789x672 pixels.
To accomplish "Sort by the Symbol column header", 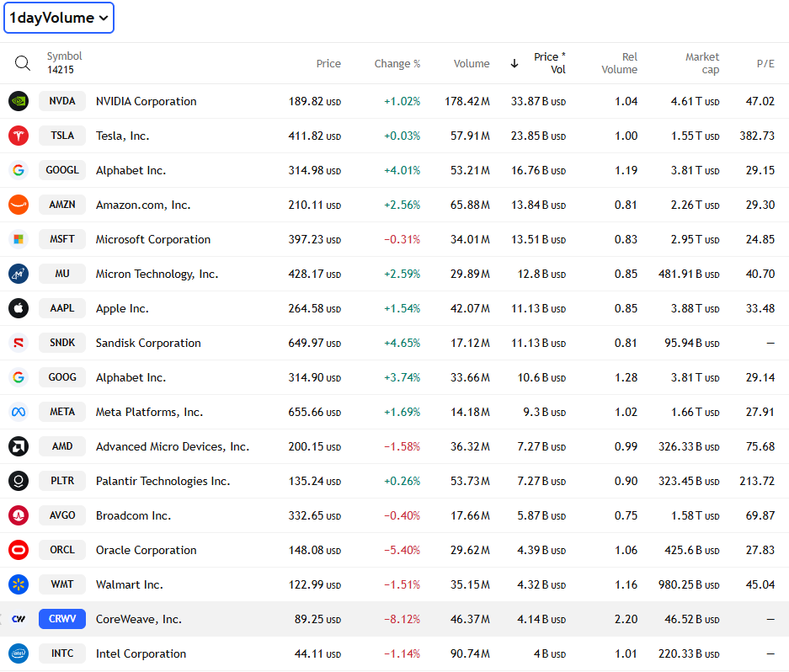I will coord(64,56).
